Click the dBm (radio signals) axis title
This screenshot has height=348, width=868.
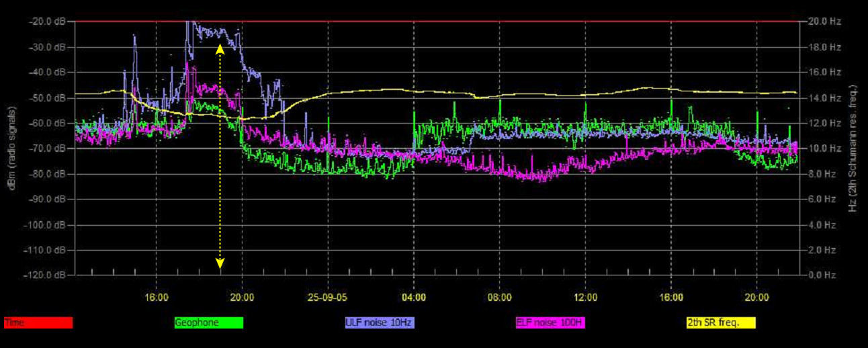(13, 148)
